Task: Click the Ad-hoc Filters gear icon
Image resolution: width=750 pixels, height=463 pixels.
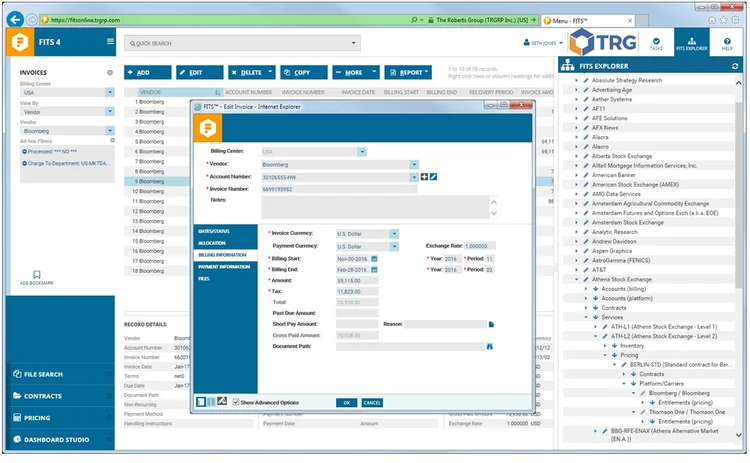Action: click(x=112, y=141)
